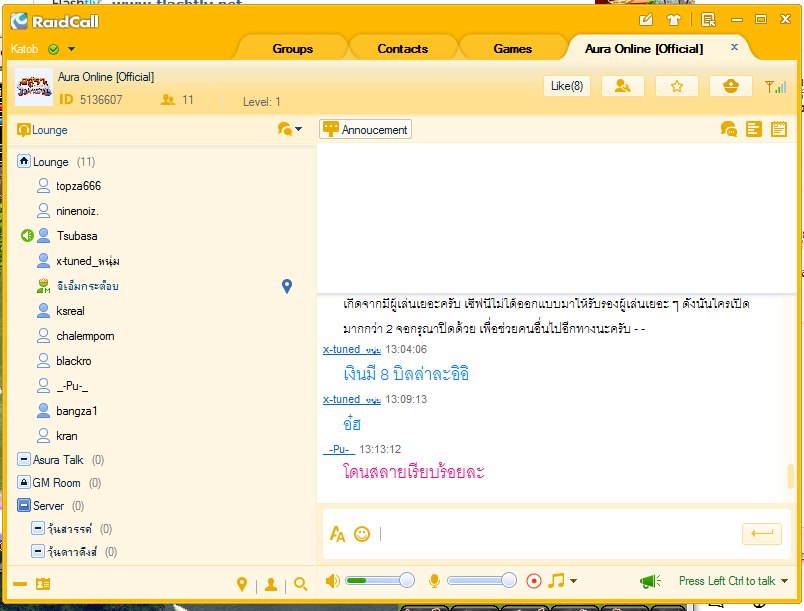The width and height of the screenshot is (804, 611).
Task: Adjust the microphone volume slider
Action: [x=482, y=581]
